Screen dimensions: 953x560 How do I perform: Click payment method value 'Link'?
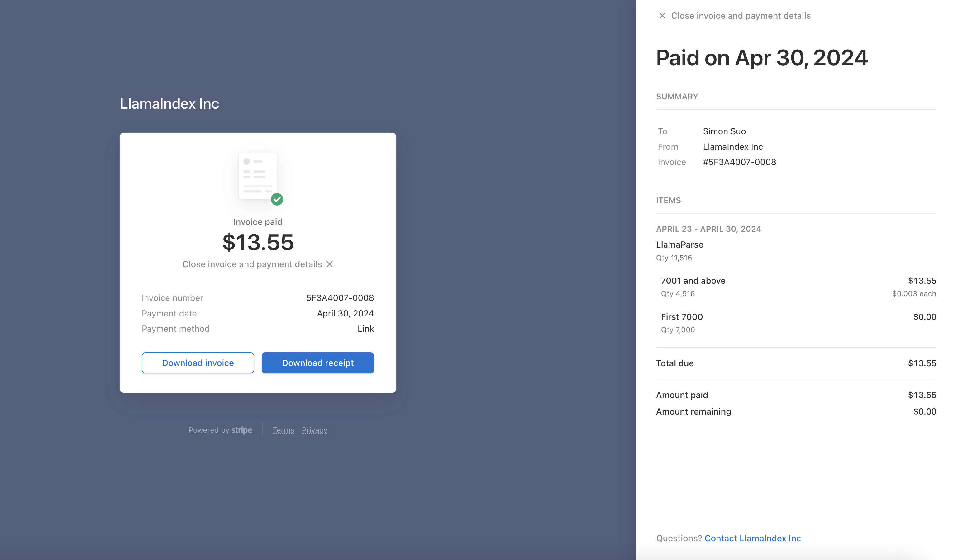366,329
